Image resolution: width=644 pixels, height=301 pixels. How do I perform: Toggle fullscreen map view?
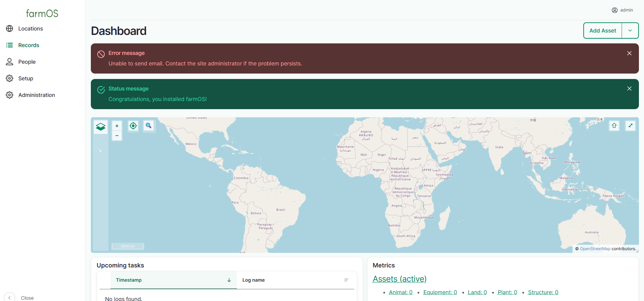click(x=630, y=126)
